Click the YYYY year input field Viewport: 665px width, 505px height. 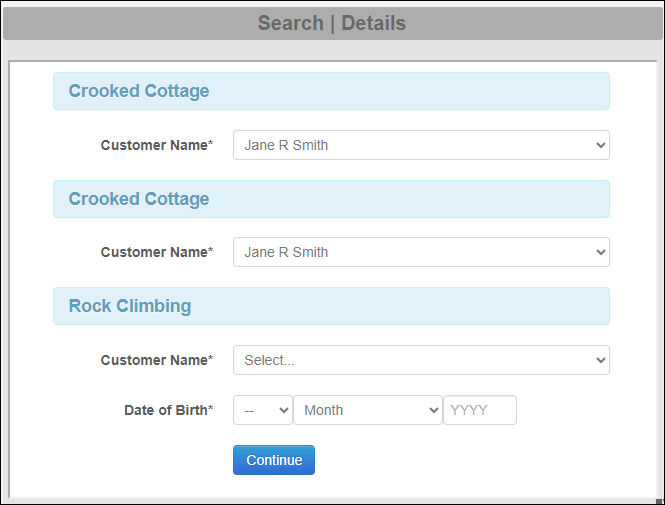(480, 410)
